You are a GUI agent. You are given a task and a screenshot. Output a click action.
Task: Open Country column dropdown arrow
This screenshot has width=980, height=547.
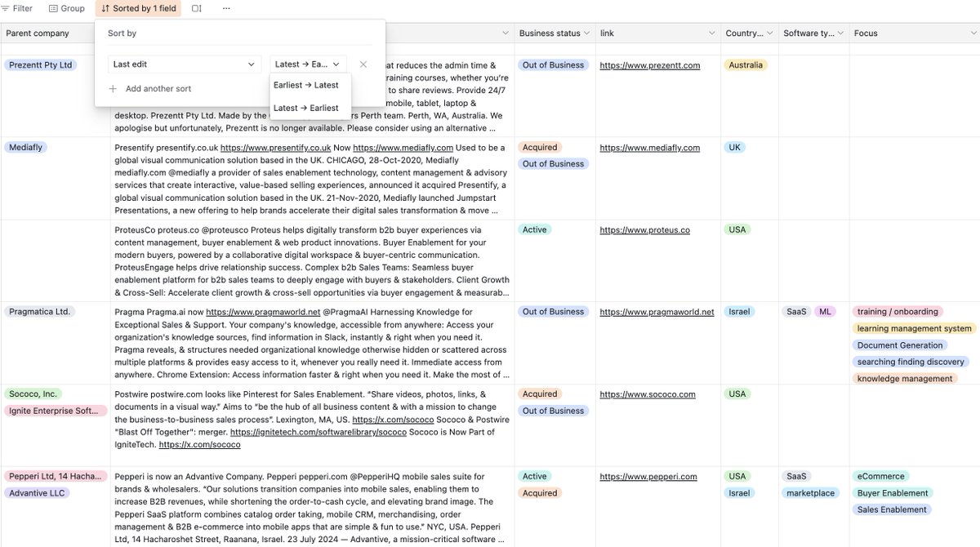point(768,33)
